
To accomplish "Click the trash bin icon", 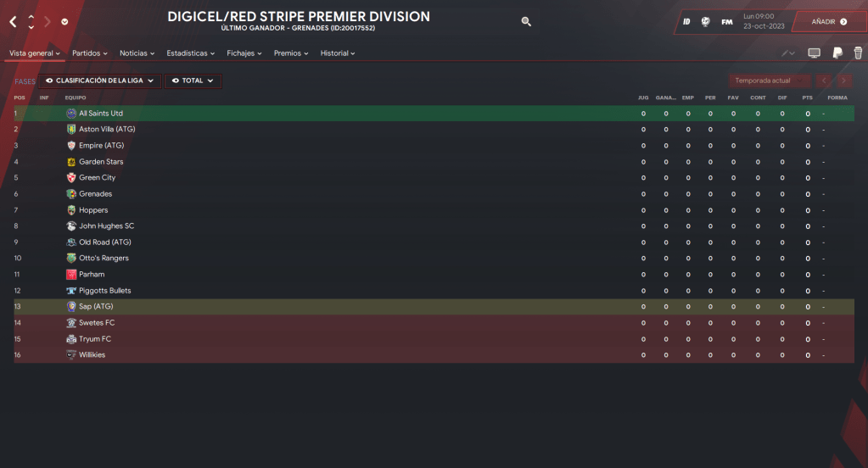I will 858,53.
